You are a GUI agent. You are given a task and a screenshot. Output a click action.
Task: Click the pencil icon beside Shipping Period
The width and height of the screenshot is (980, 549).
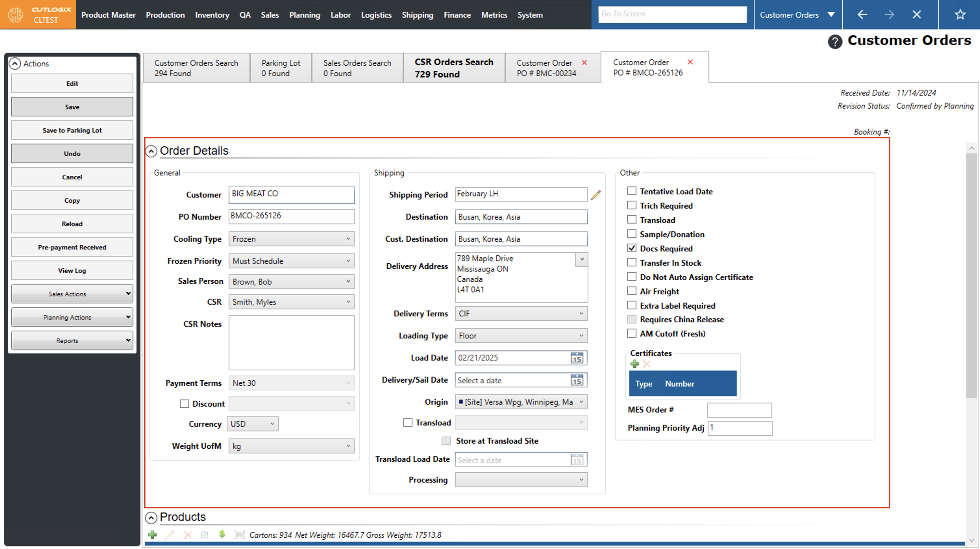(596, 195)
